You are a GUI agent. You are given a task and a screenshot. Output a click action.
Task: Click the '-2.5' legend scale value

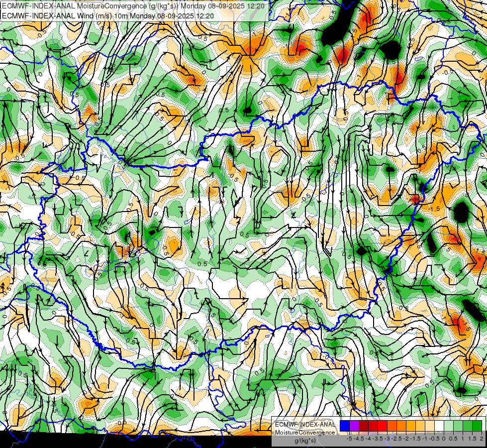coord(396,439)
